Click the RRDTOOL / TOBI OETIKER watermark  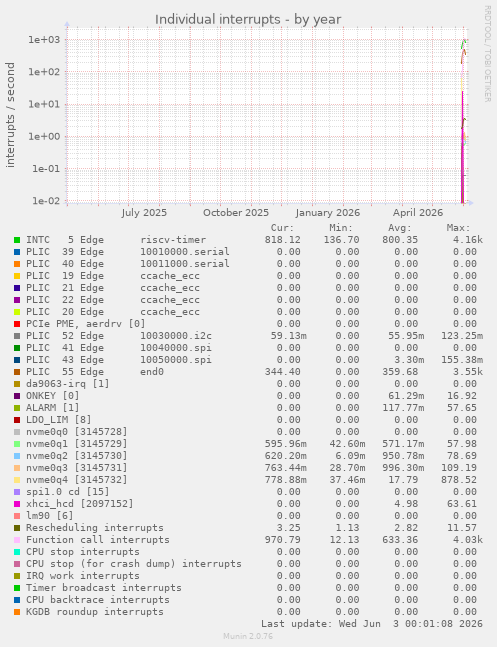pyautogui.click(x=487, y=54)
